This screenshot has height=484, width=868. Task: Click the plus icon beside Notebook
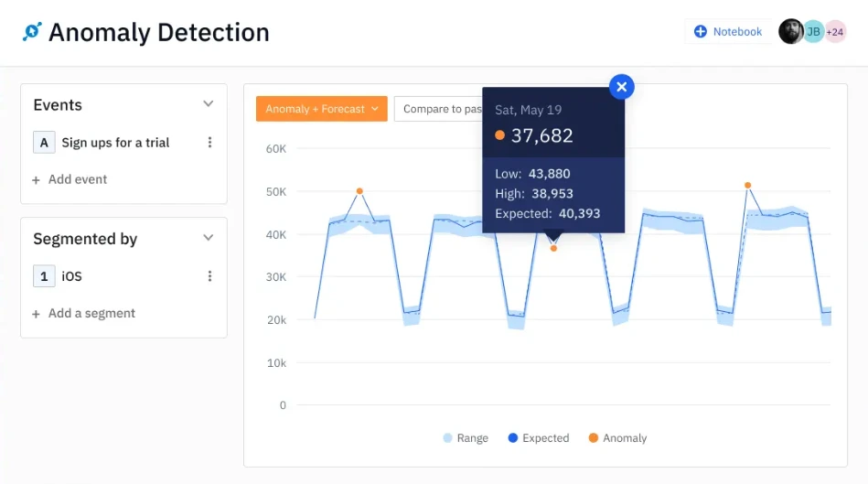point(701,31)
